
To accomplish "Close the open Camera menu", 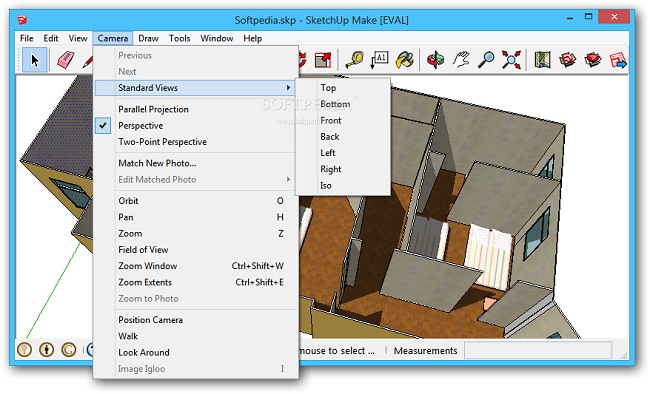I will pyautogui.click(x=113, y=38).
